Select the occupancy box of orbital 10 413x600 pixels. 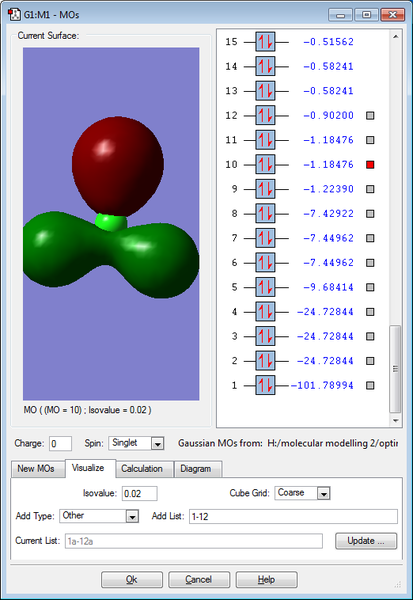[265, 165]
